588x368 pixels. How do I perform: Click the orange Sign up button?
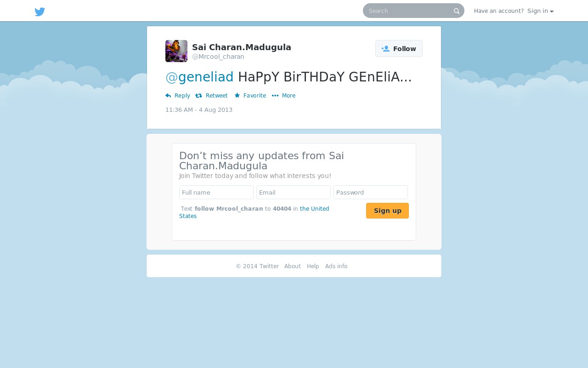pos(387,211)
